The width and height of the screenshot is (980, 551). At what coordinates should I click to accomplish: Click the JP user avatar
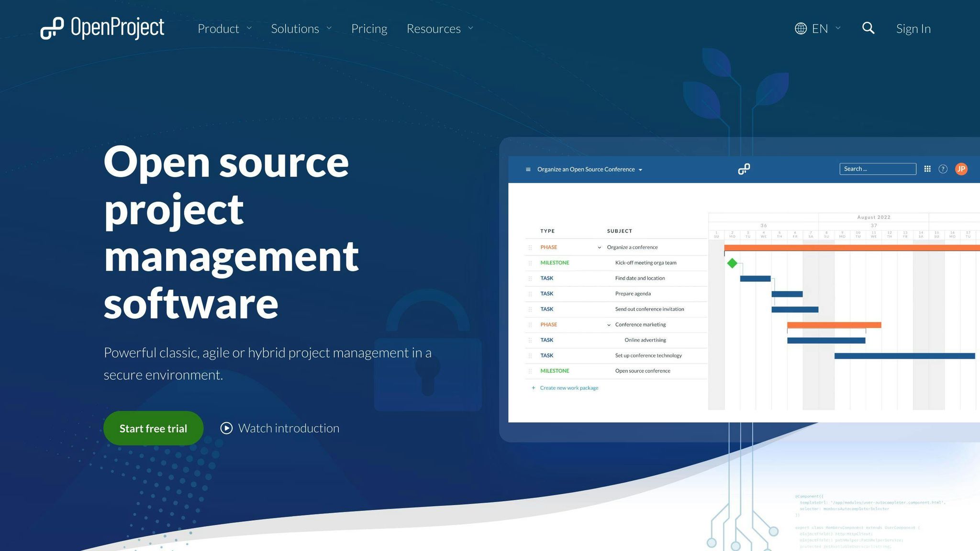tap(961, 169)
